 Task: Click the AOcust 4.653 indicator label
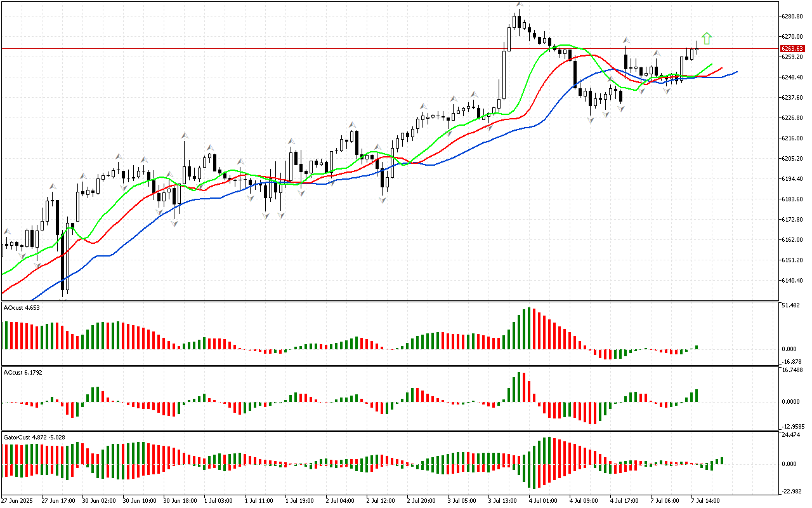22,308
